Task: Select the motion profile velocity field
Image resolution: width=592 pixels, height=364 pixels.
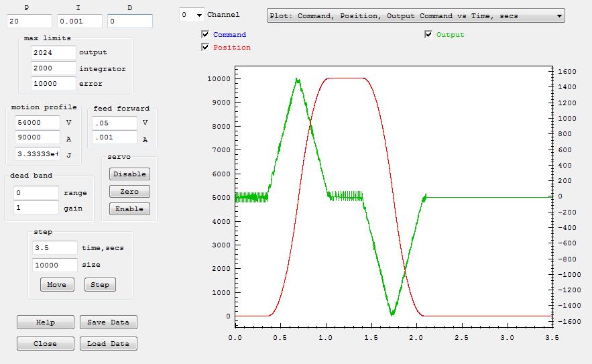Action: tap(36, 123)
